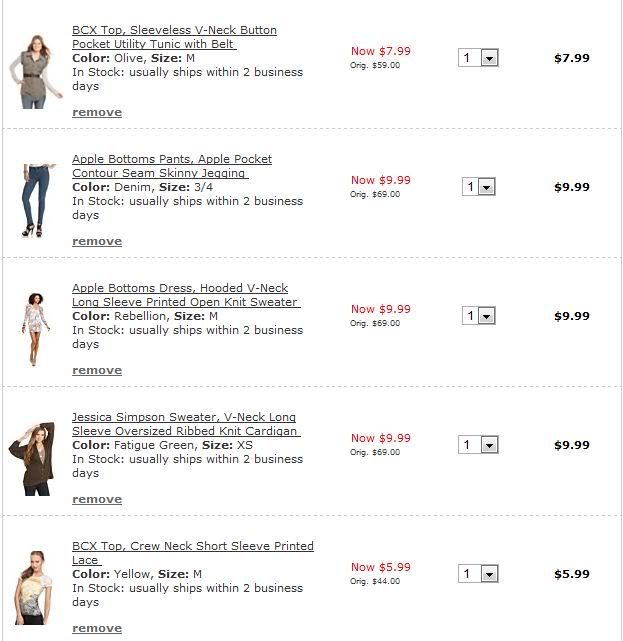Image resolution: width=623 pixels, height=641 pixels.
Task: Open quantity dropdown for the Rebellion dress
Action: point(479,316)
